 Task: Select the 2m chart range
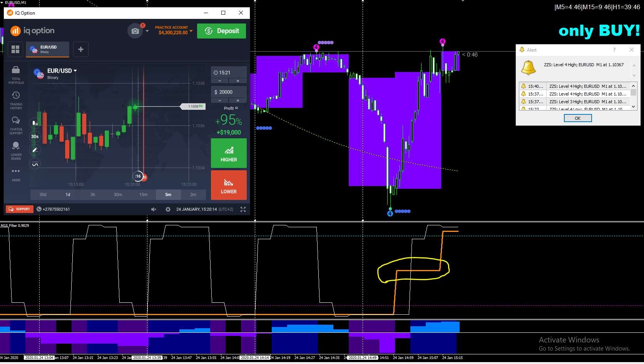pyautogui.click(x=193, y=195)
